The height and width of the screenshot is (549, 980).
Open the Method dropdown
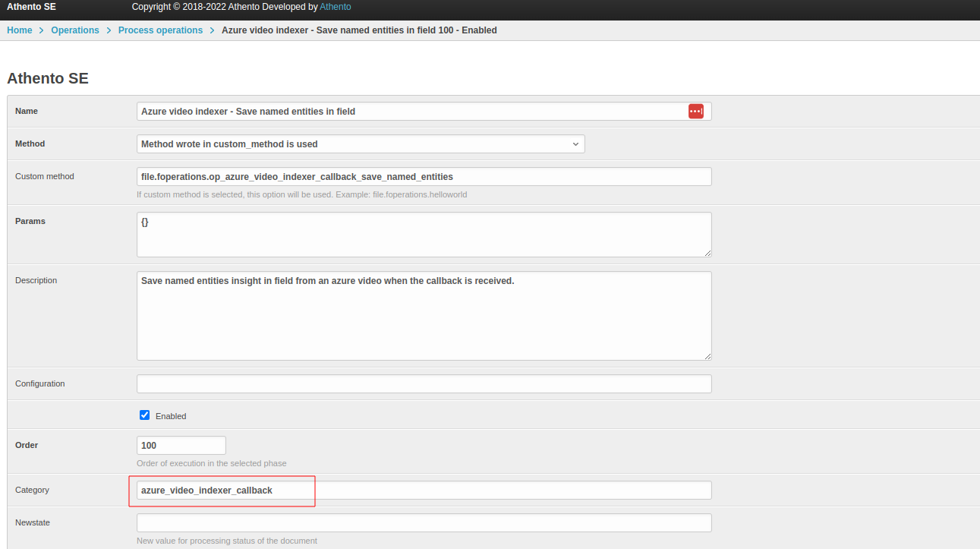click(x=361, y=144)
